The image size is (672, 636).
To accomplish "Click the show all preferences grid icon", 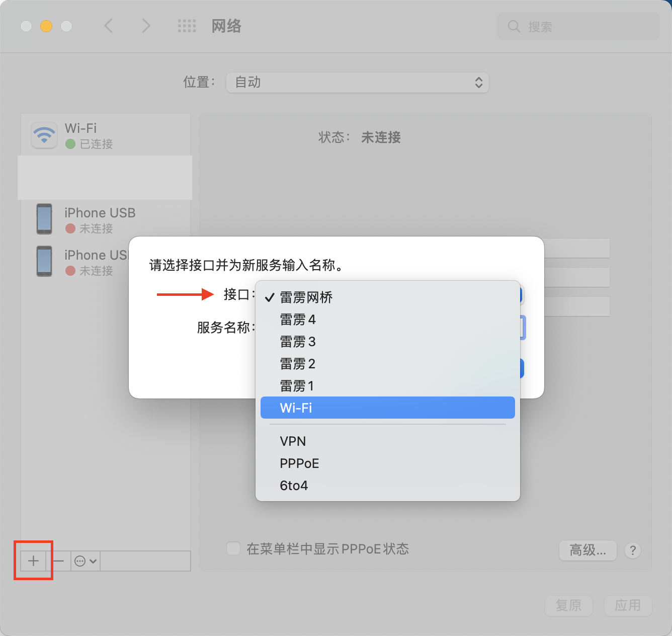I will click(187, 26).
